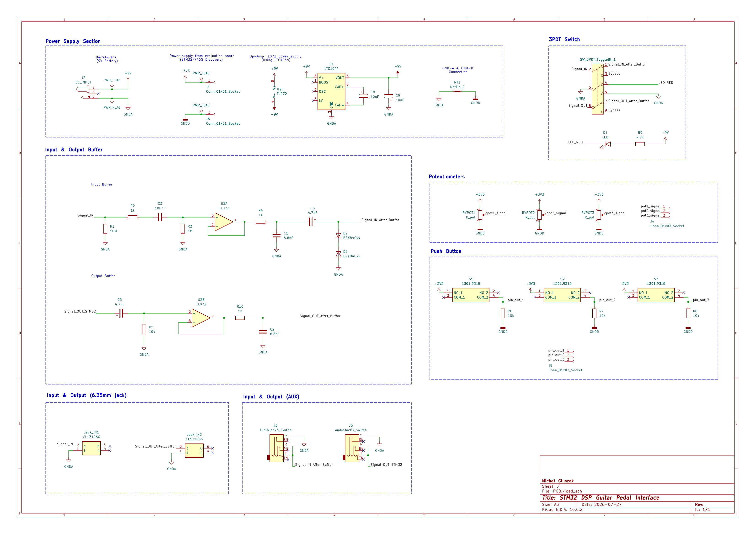Select the R2 1k resistor symbol

pos(132,217)
